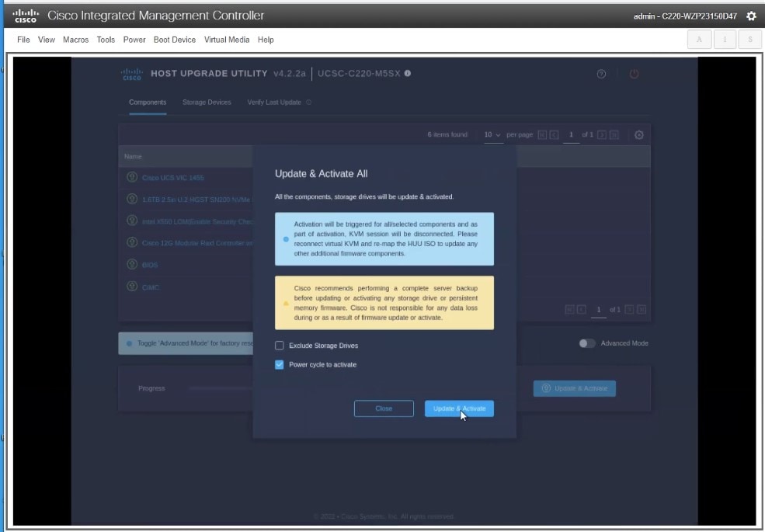Go to previous page in bottom pagination

(x=581, y=309)
